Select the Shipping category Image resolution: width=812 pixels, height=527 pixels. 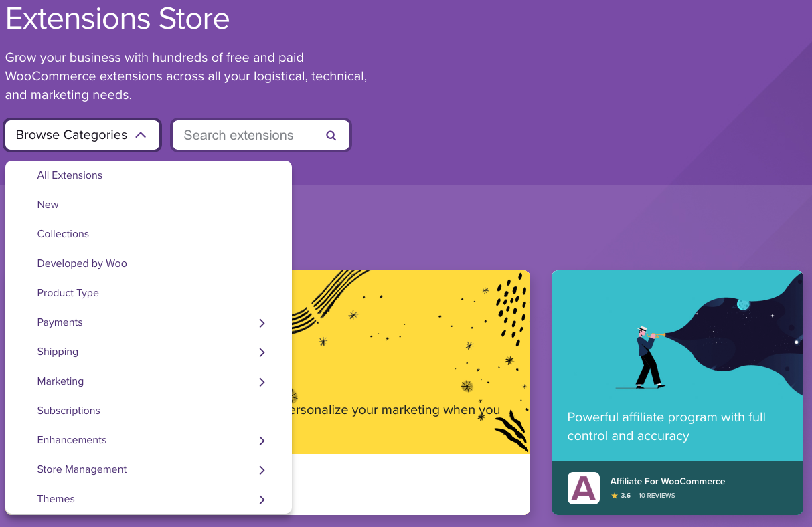tap(58, 352)
